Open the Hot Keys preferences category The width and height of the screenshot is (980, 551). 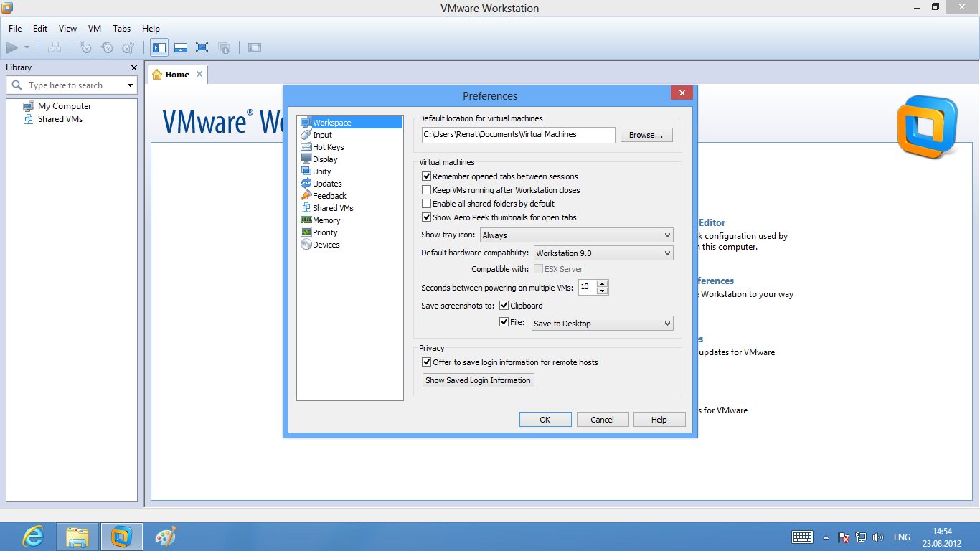click(328, 147)
